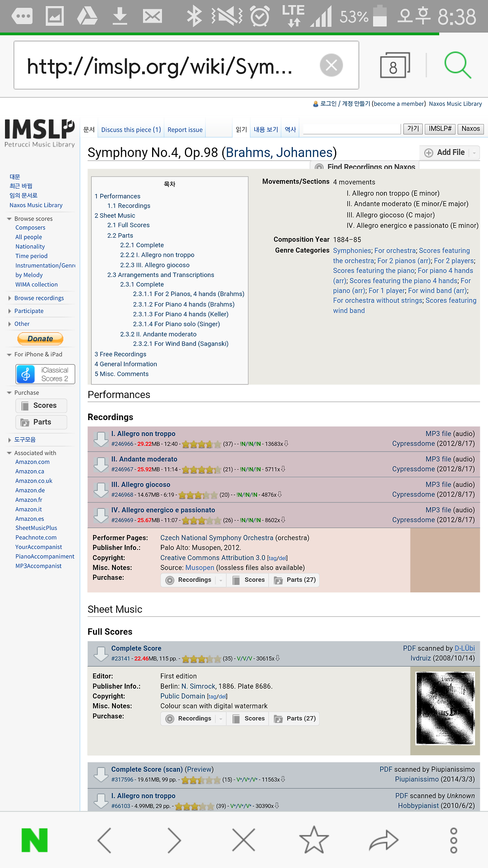Click the Purchase Scores sidebar button

41,406
